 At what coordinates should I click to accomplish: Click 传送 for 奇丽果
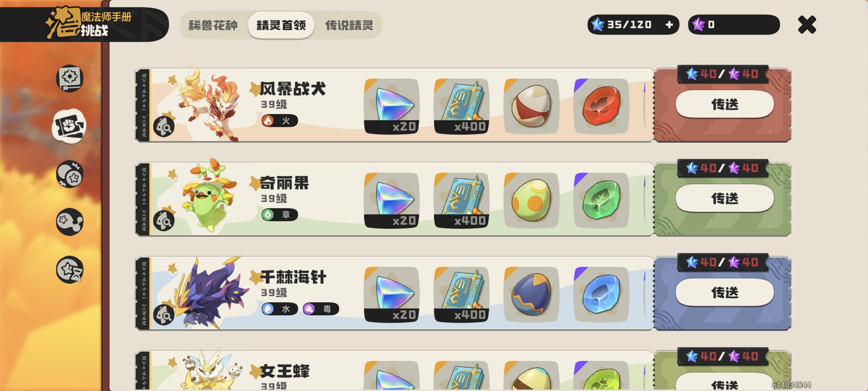pos(725,198)
